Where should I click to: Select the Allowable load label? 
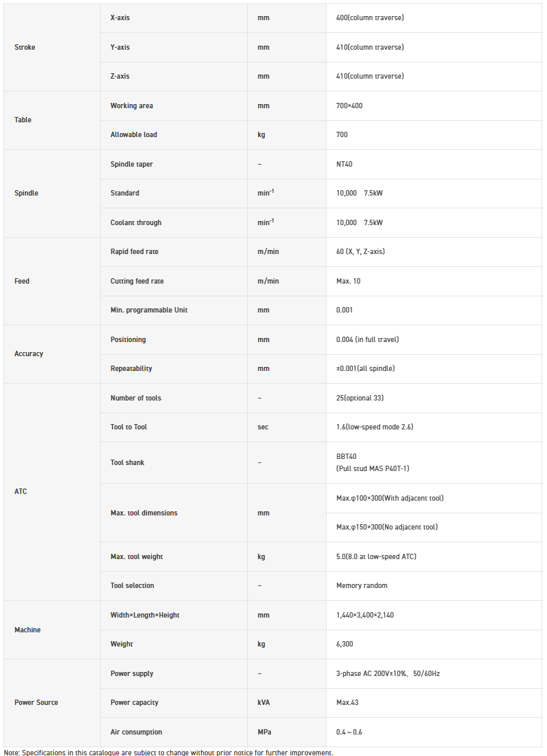tap(134, 134)
